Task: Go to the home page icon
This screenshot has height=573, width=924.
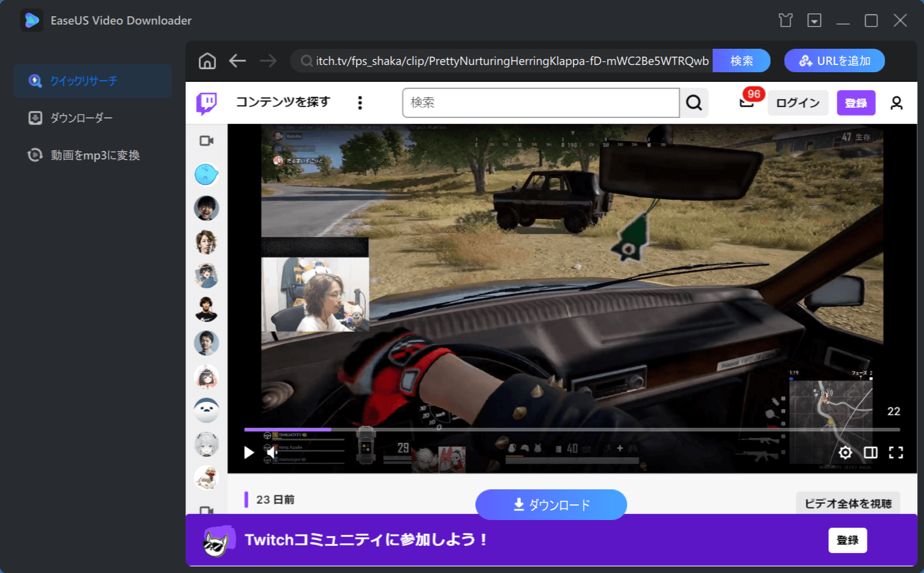Action: [207, 61]
